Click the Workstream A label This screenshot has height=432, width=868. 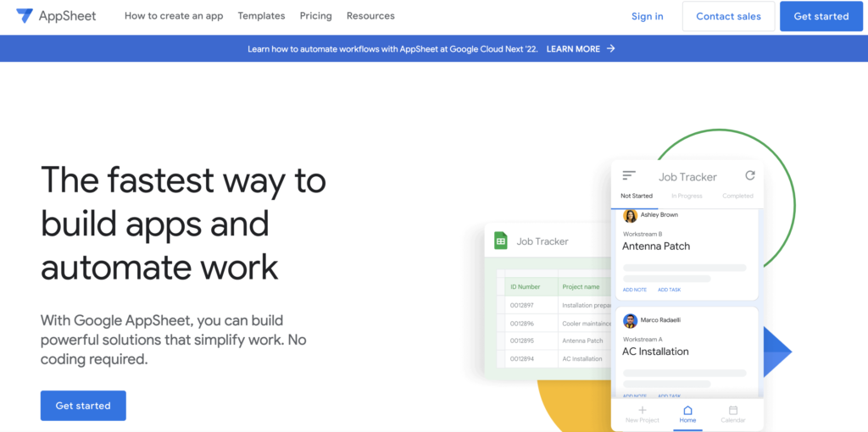click(x=643, y=339)
